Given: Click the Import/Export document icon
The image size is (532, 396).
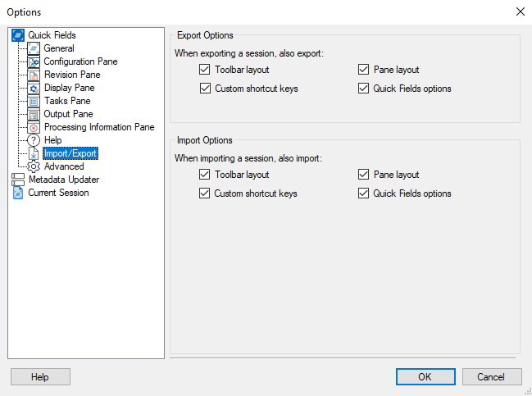Looking at the screenshot, I should click(x=34, y=153).
